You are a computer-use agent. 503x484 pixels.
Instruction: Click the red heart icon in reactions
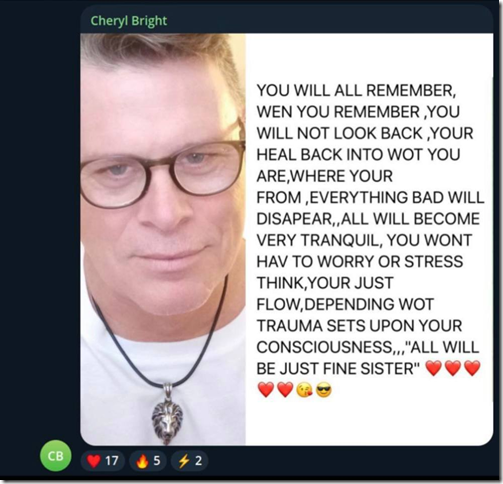(94, 461)
